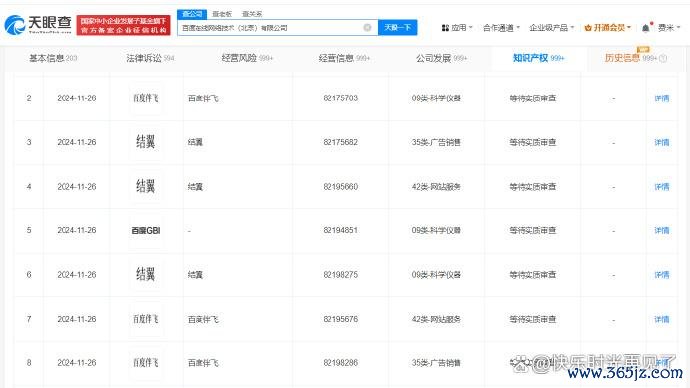Viewport: 690px width, 388px height.
Task: Switch to the 历史信息 tab
Action: pyautogui.click(x=630, y=58)
